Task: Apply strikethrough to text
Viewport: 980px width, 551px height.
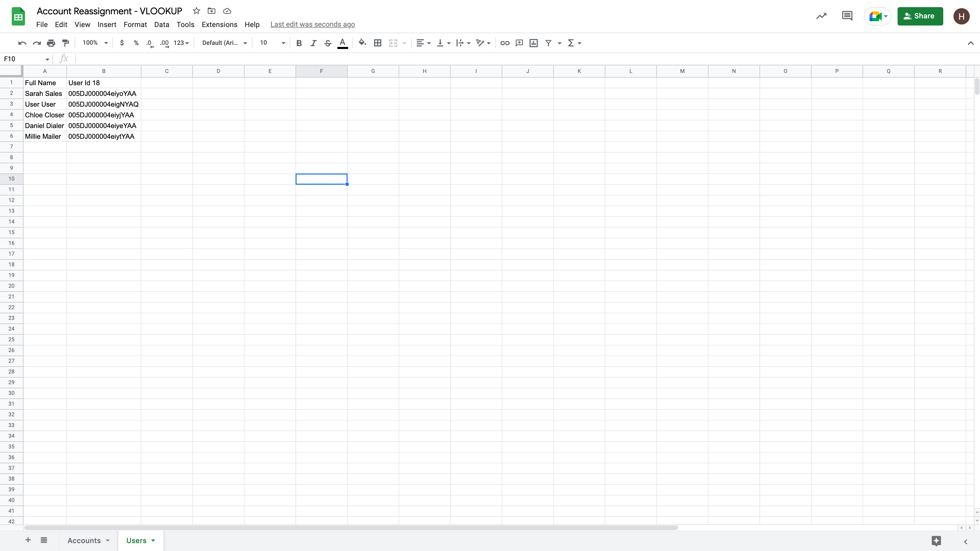Action: [327, 43]
